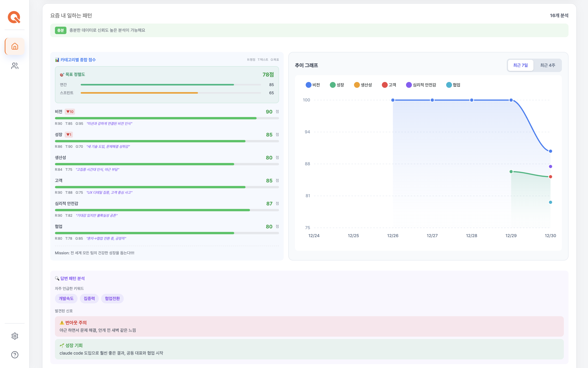Click the 스프린트 orange progress bar
The width and height of the screenshot is (588, 368).
click(139, 93)
